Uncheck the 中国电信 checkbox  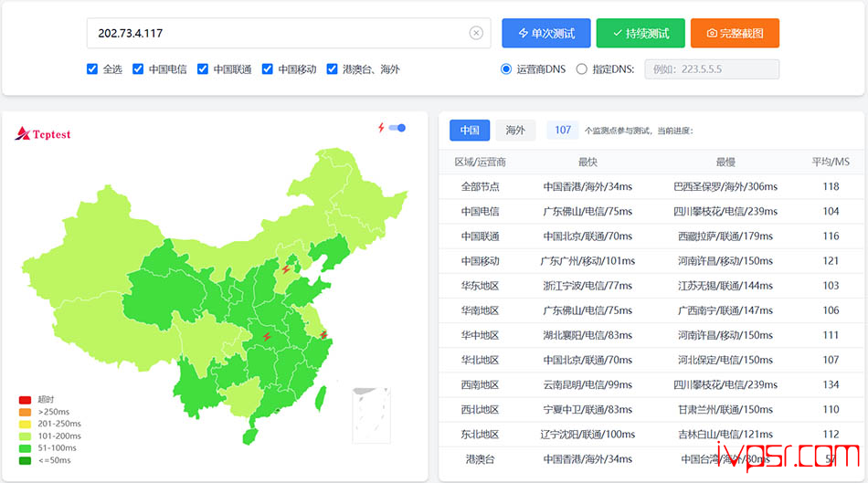pyautogui.click(x=138, y=69)
